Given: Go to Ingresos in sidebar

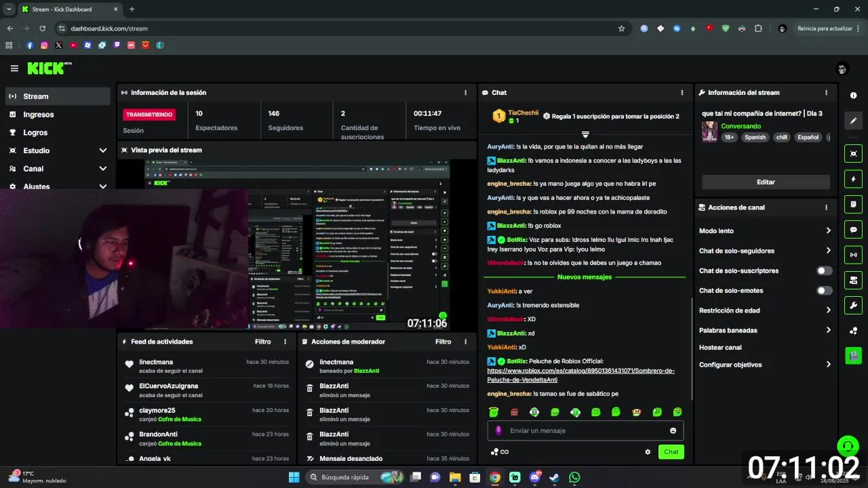Looking at the screenshot, I should (x=58, y=115).
